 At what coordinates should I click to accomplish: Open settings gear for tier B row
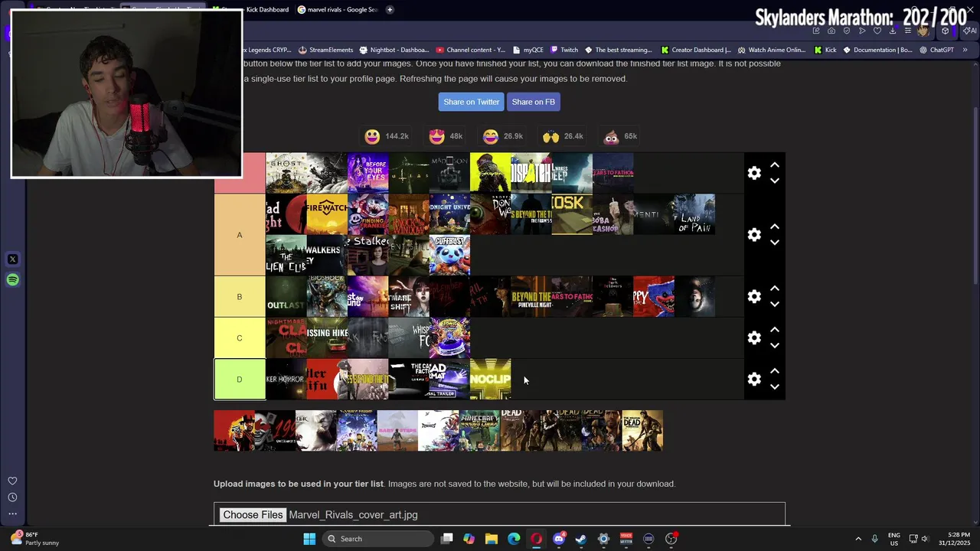tap(754, 297)
